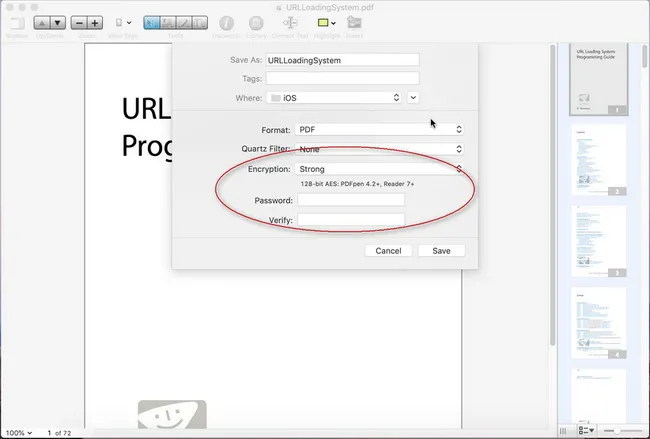Open the Format dropdown set to PDF
This screenshot has height=439, width=650.
(x=379, y=129)
